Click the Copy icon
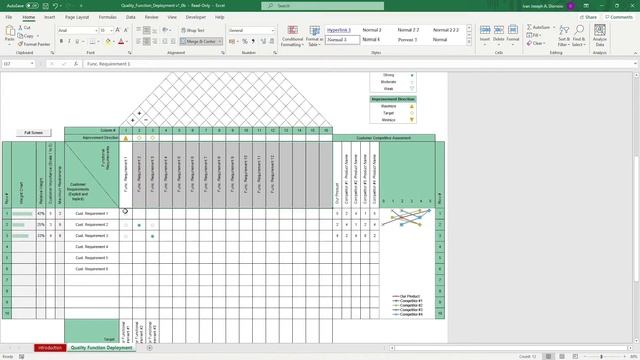 point(20,36)
